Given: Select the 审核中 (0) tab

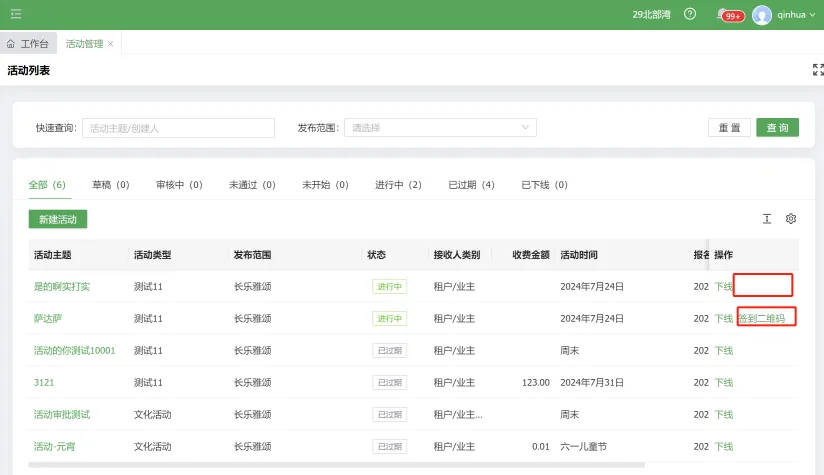Looking at the screenshot, I should point(179,184).
